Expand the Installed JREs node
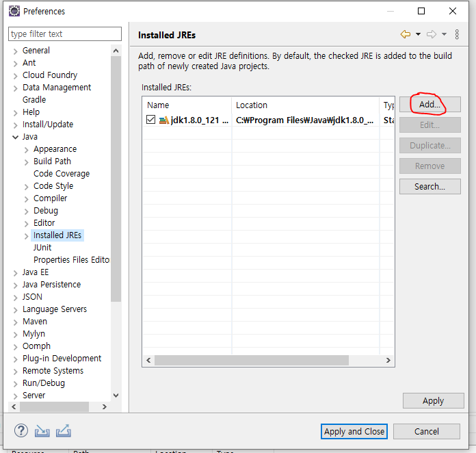 coord(27,236)
